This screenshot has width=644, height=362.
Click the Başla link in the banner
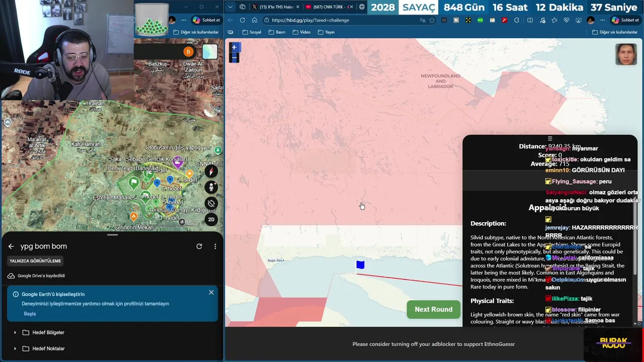30,314
